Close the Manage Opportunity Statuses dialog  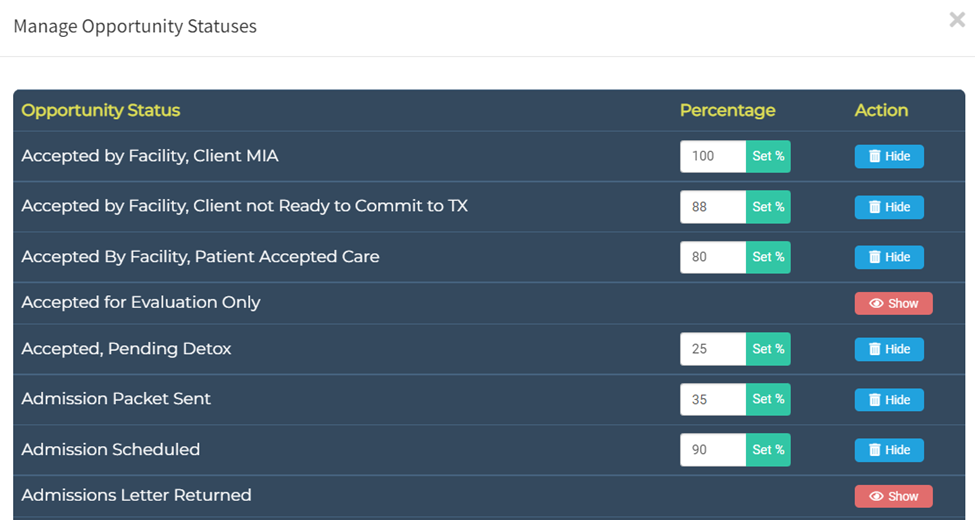pyautogui.click(x=957, y=20)
